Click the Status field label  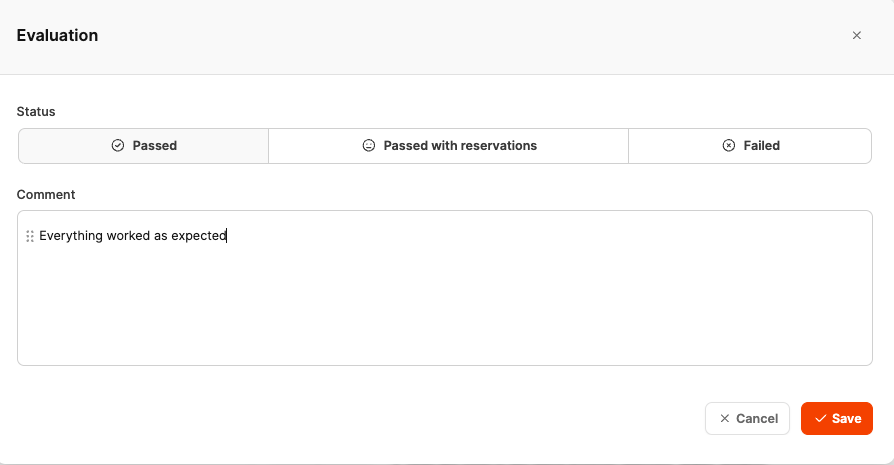click(36, 111)
